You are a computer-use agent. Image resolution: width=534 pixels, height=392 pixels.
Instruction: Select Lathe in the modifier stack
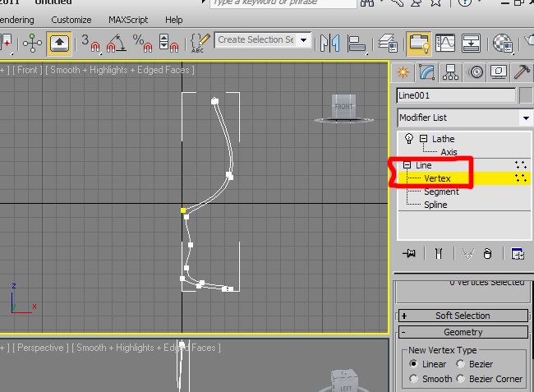point(443,139)
